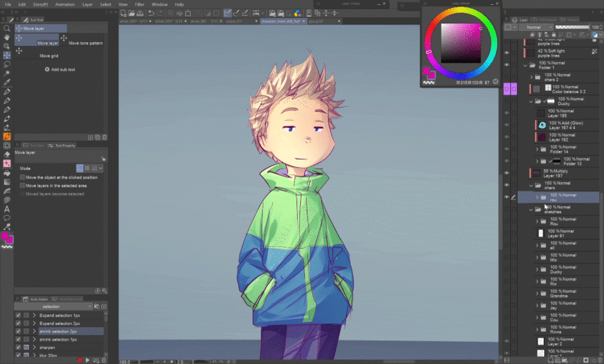The width and height of the screenshot is (604, 364).
Task: Collapse the Folder 1 layer folder
Action: pos(525,65)
